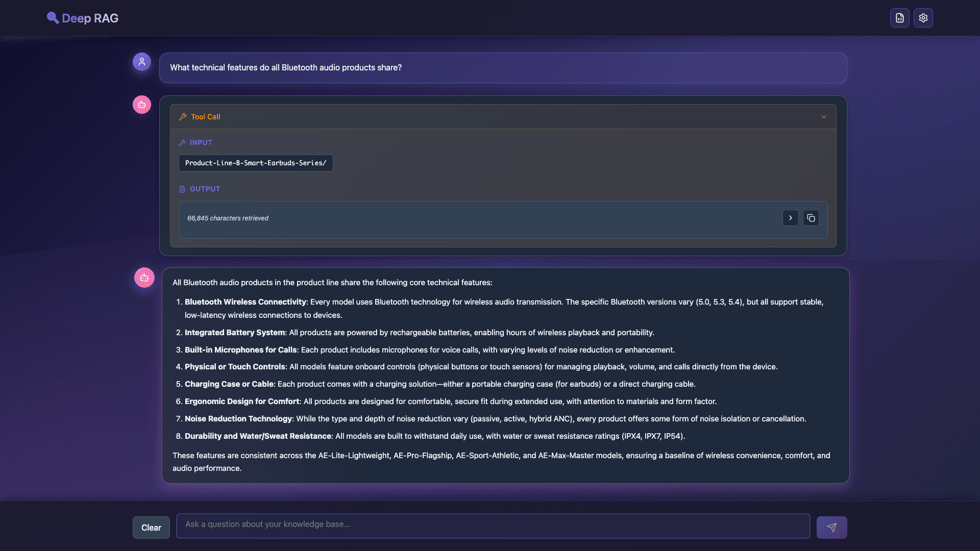Expand the 66,845 characters retrieved output
Screen dimensions: 980x551
coord(790,218)
